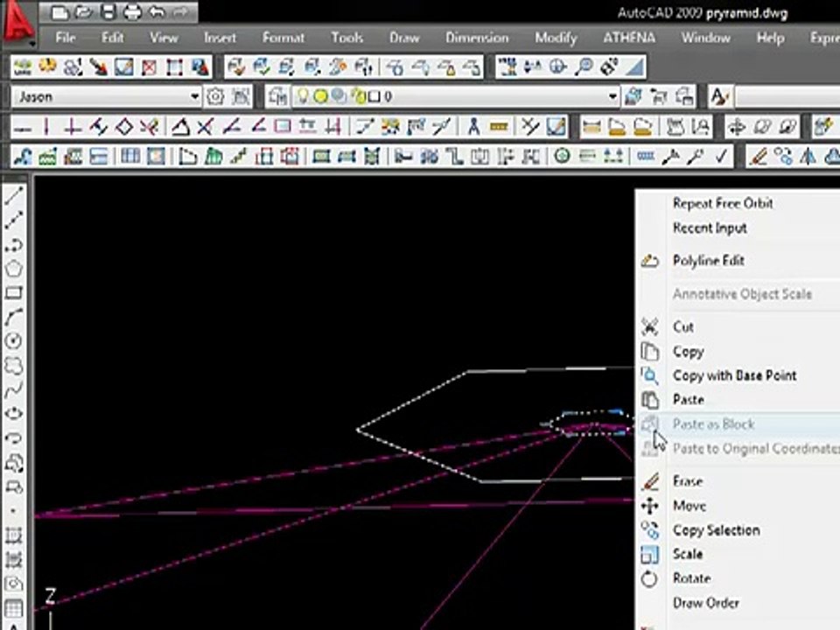Open the Jason workspace dropdown

pos(107,97)
